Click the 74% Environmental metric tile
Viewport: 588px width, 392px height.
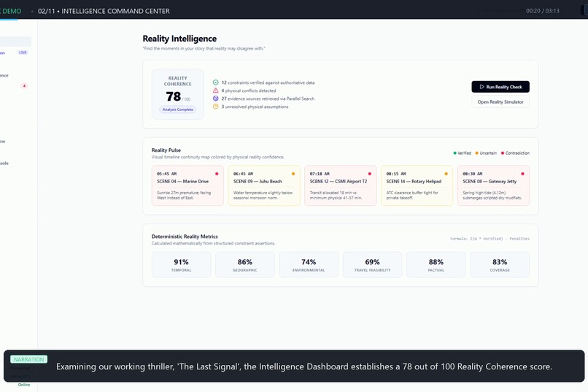coord(309,265)
